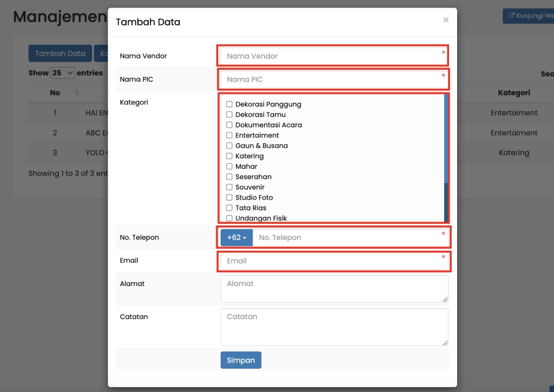Select the Studio Foto checkbox
Viewport: 554px width, 392px height.
click(x=229, y=197)
